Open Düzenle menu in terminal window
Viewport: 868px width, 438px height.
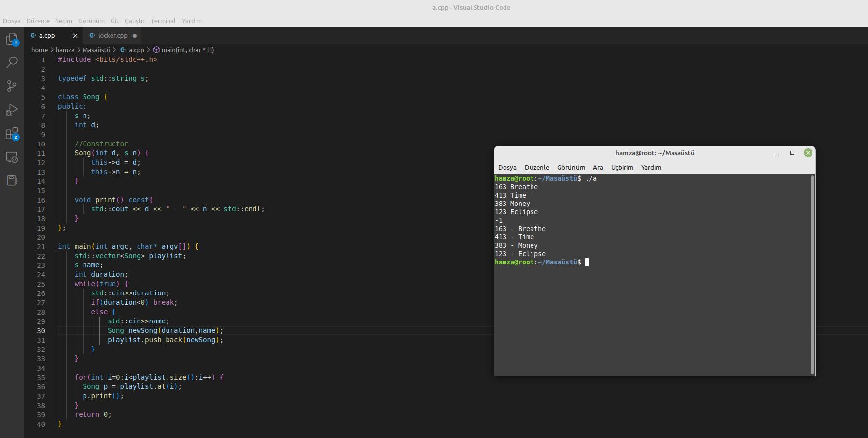point(537,167)
